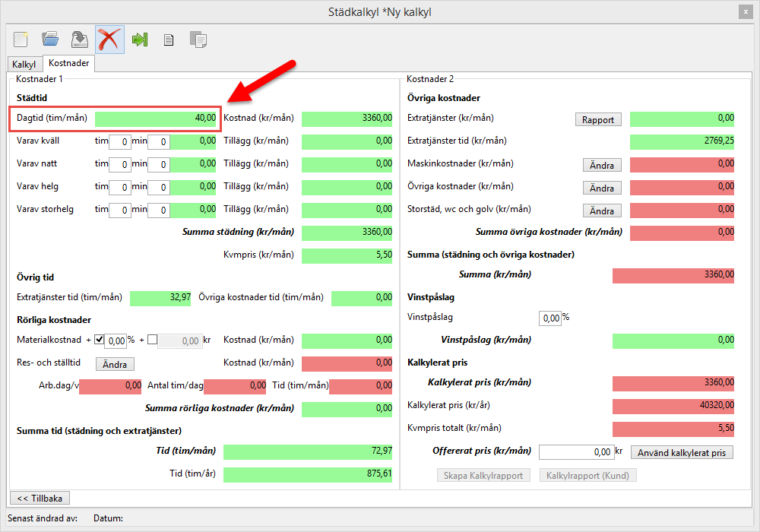The height and width of the screenshot is (532, 760).
Task: Click the Dagtid (tim/mån) field
Action: pyautogui.click(x=156, y=119)
